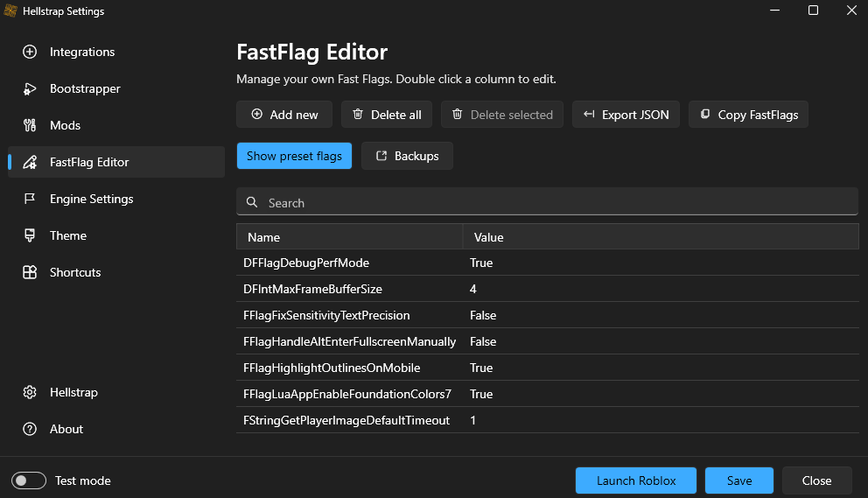
Task: Click the Mods wrench icon
Action: (30, 125)
